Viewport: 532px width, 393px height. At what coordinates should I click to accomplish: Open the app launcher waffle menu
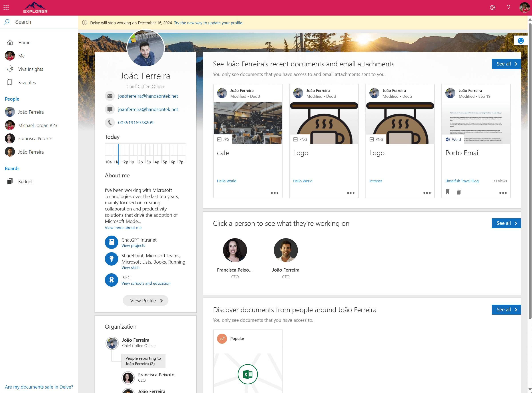[6, 7]
